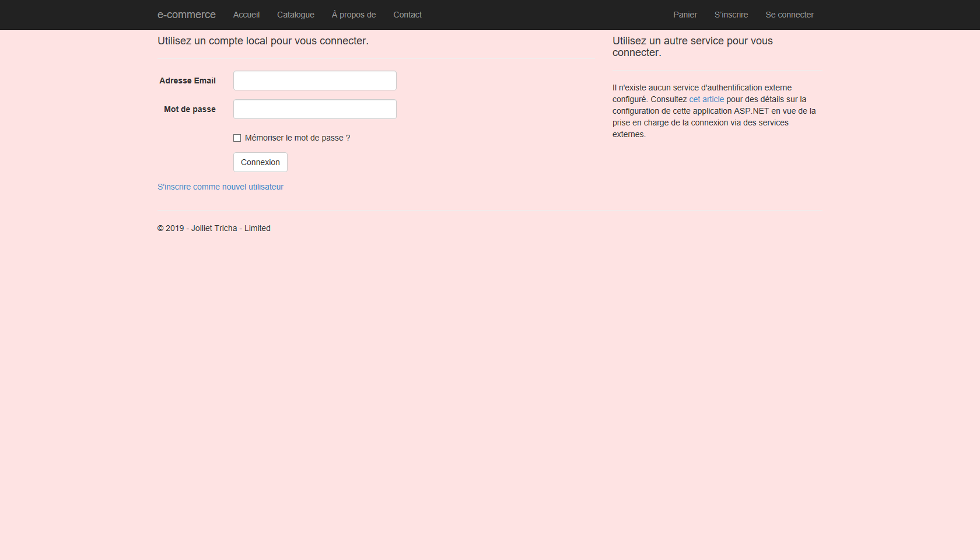Open the 'cet article' hyperlink
The height and width of the screenshot is (560, 980).
[706, 99]
